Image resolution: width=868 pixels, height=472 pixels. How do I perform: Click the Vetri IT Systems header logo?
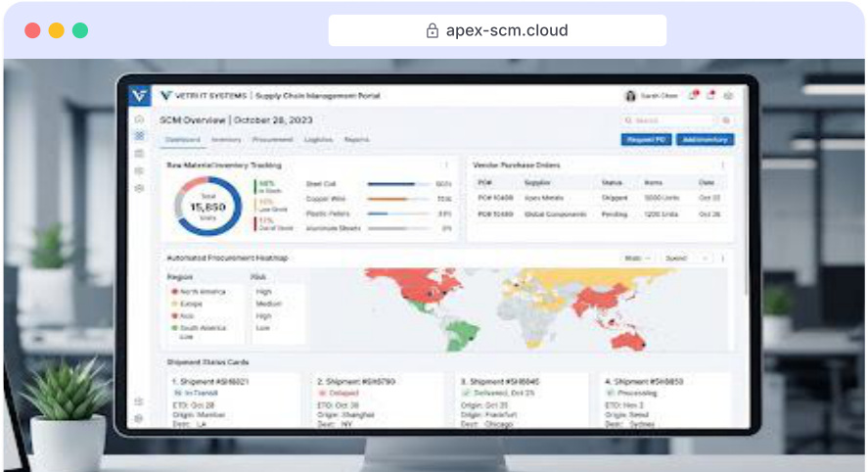pos(166,96)
